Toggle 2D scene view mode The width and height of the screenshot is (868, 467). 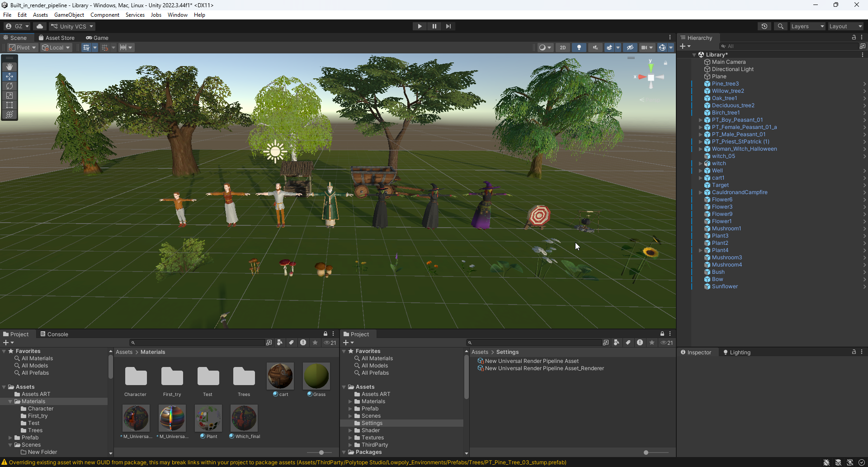[563, 48]
